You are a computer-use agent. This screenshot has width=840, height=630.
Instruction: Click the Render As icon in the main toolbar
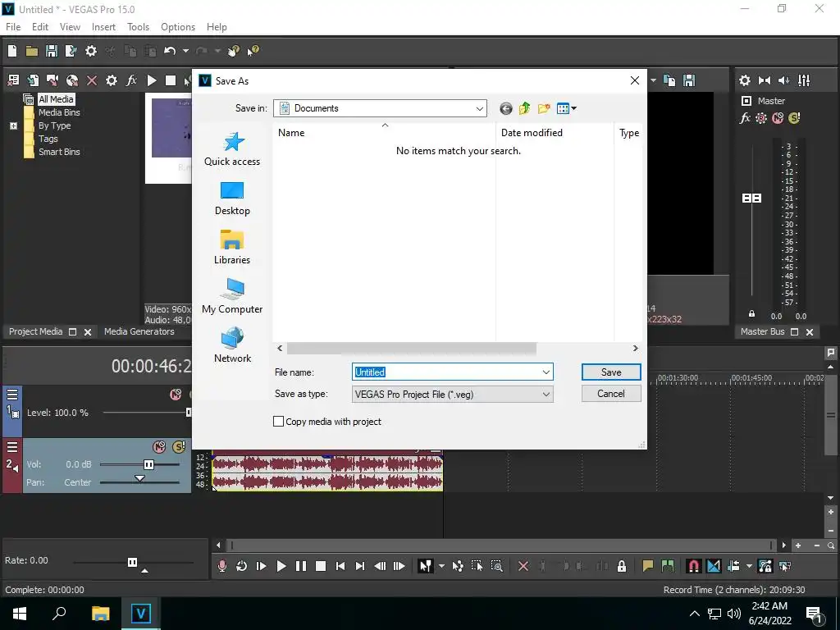tap(71, 51)
